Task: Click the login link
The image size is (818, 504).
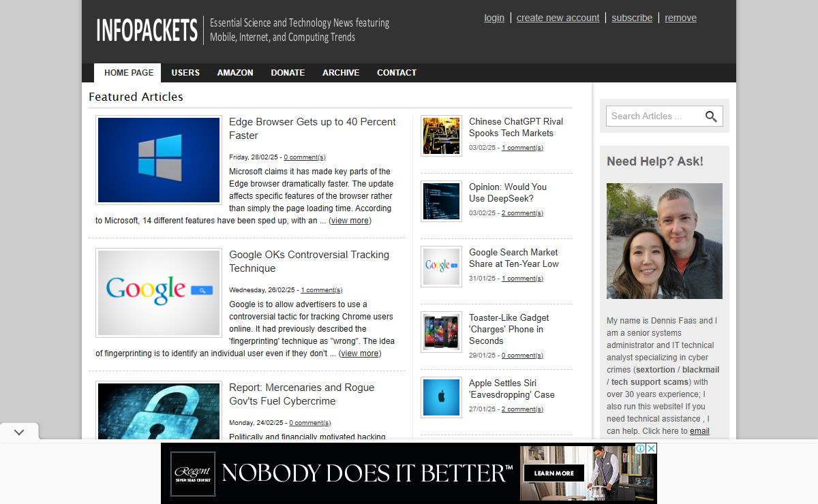Action: [494, 18]
